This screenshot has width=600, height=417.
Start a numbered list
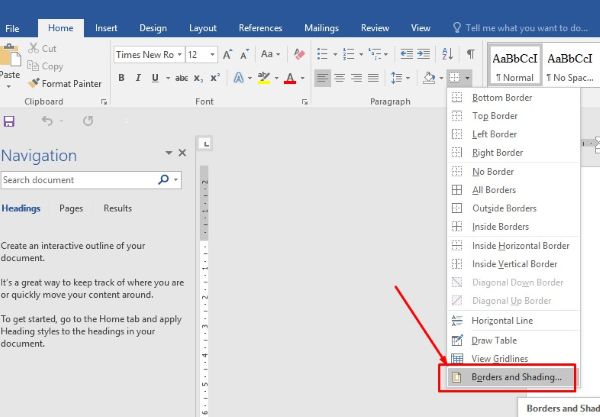point(348,54)
